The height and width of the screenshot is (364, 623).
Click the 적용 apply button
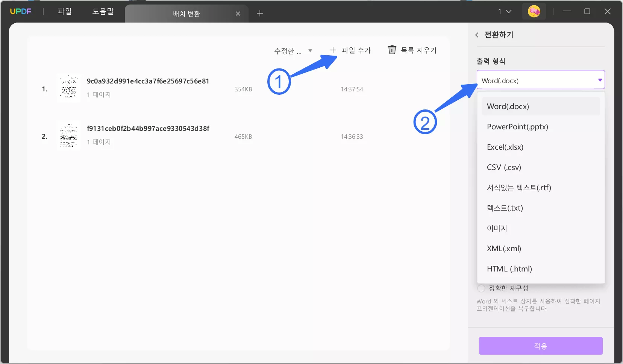[541, 346]
